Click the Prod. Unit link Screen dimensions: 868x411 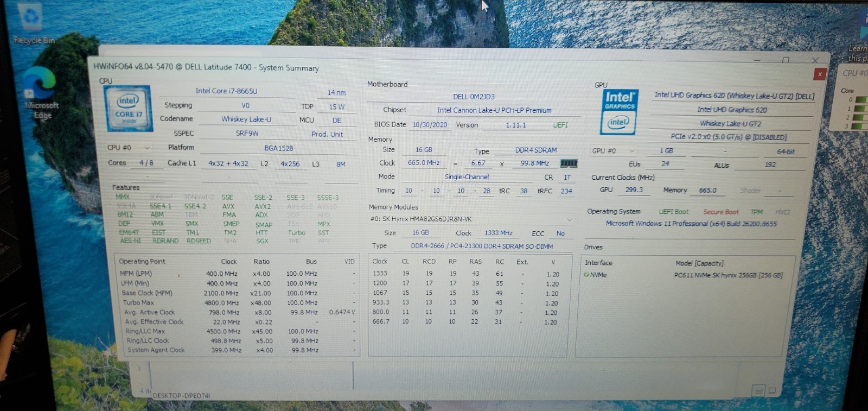click(x=327, y=134)
